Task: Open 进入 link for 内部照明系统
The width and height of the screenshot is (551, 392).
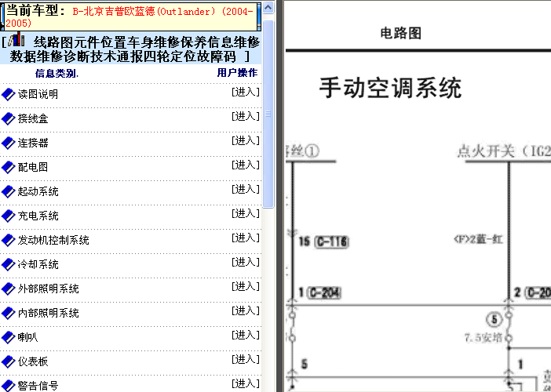Action: click(245, 310)
